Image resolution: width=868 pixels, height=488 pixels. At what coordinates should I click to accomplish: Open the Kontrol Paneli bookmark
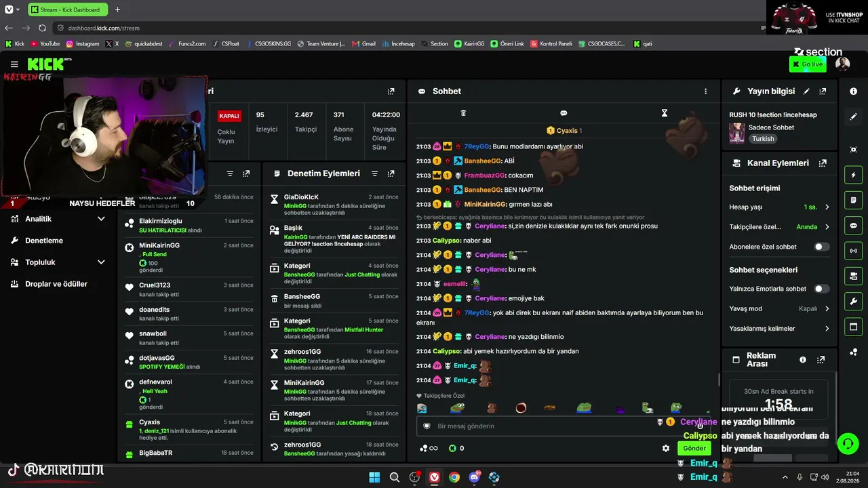point(551,44)
